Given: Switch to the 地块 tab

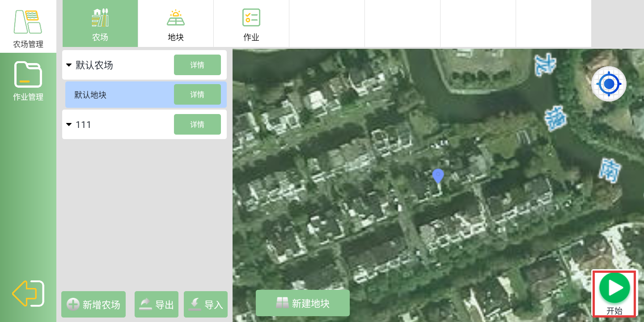Looking at the screenshot, I should [176, 24].
